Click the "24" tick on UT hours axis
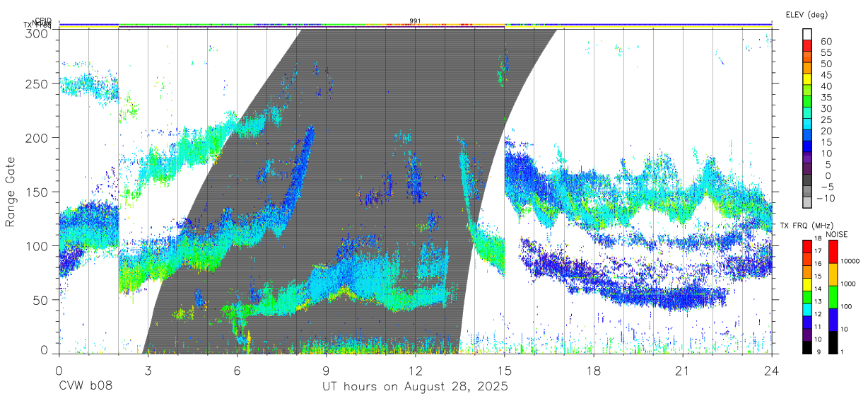Image resolution: width=868 pixels, height=401 pixels. pos(772,370)
